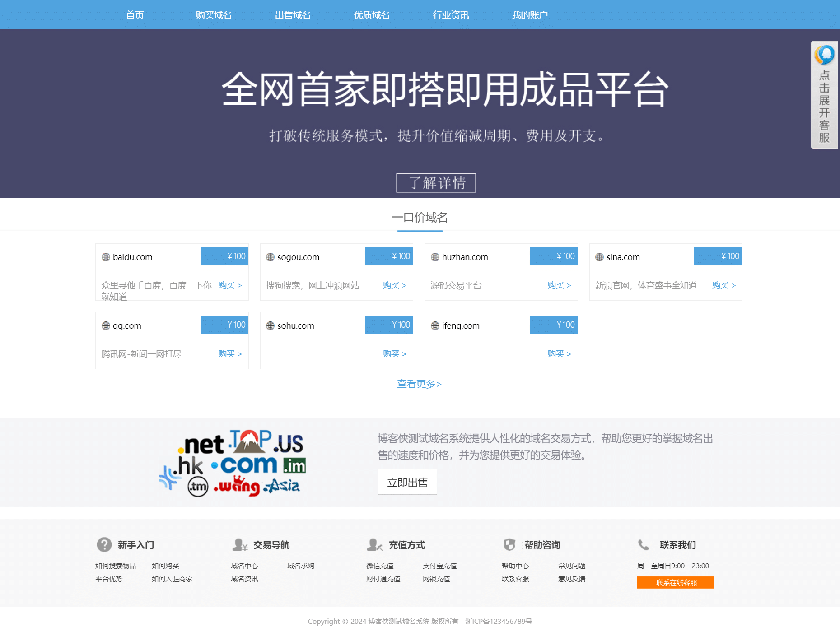Click the globe icon beside sogou.com
The height and width of the screenshot is (636, 840).
pos(271,257)
